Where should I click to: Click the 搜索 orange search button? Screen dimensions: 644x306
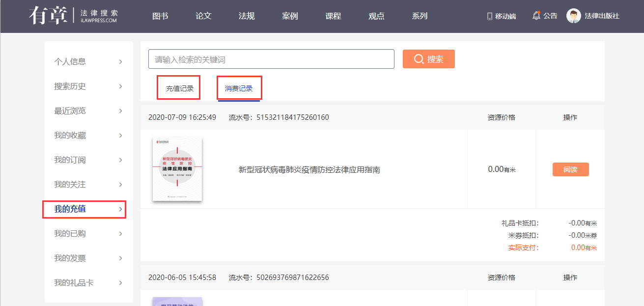click(x=428, y=59)
